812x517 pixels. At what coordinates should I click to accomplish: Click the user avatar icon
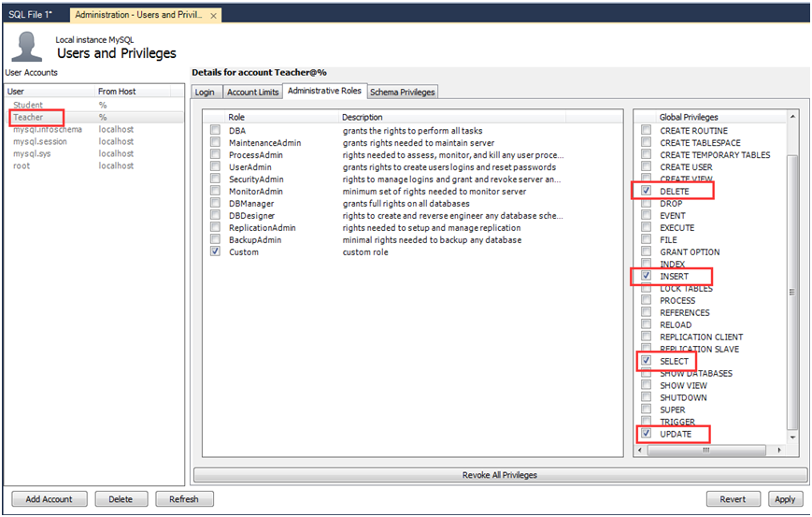pos(26,46)
